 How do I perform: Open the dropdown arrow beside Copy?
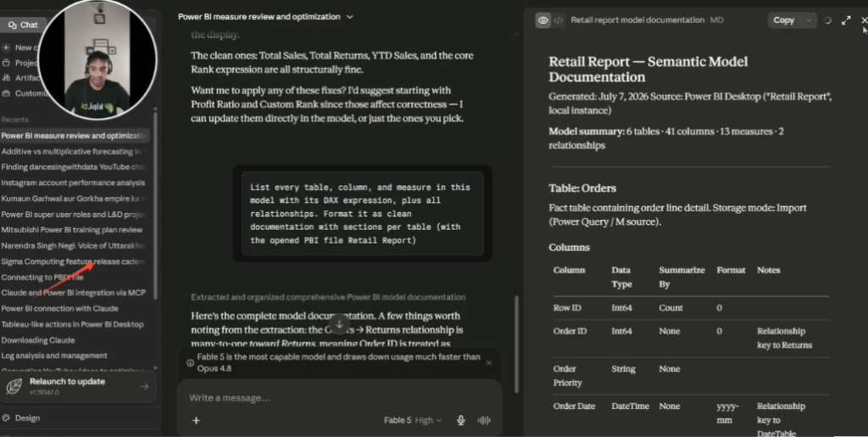coord(809,20)
